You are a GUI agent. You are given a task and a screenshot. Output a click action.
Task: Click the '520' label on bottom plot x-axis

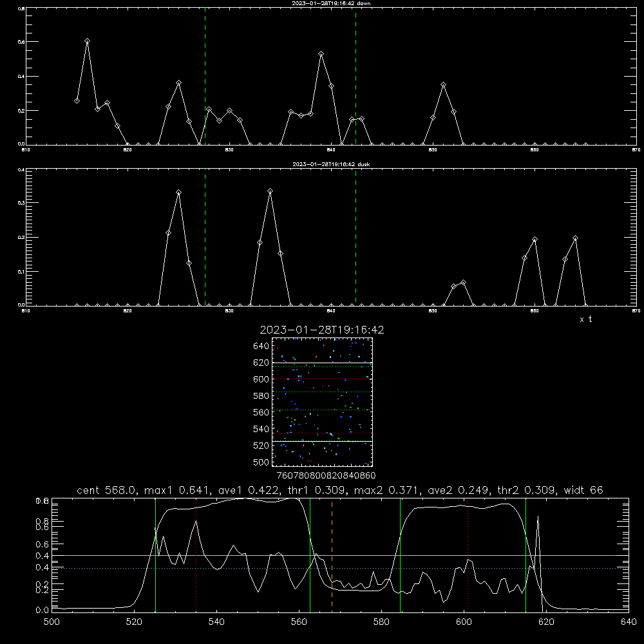135,622
